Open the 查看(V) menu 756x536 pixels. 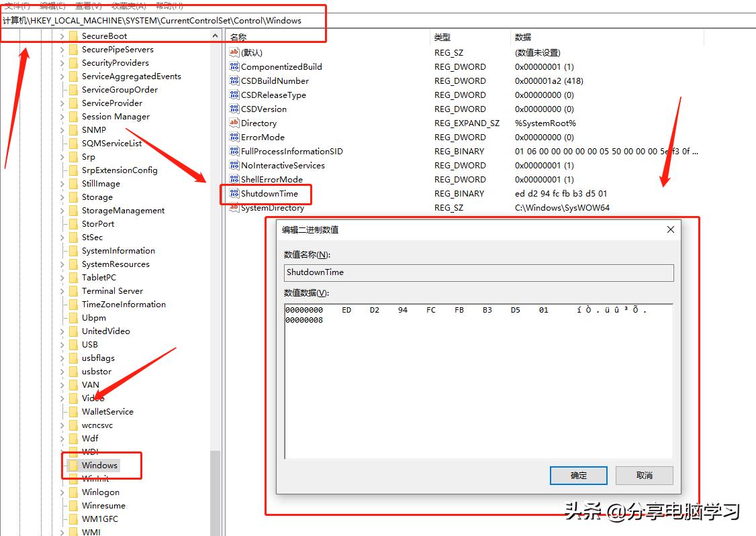[x=88, y=5]
